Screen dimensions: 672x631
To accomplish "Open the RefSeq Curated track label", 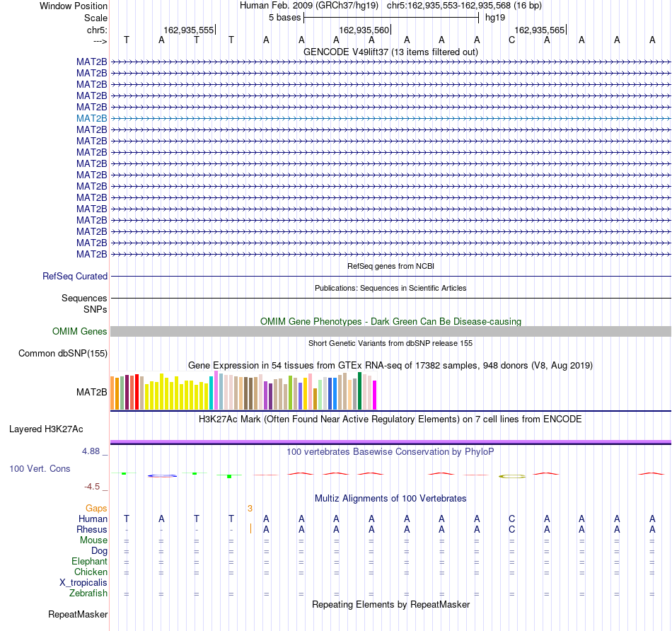I will coord(74,276).
